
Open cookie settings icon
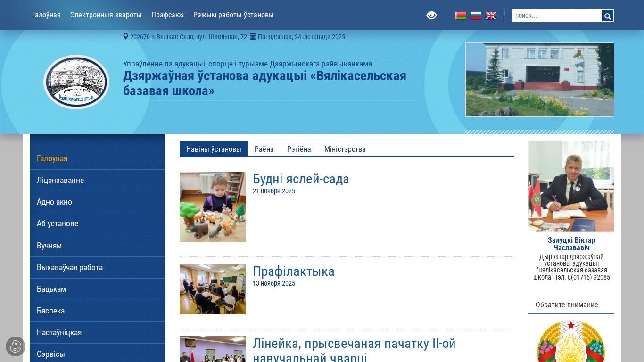(16, 346)
